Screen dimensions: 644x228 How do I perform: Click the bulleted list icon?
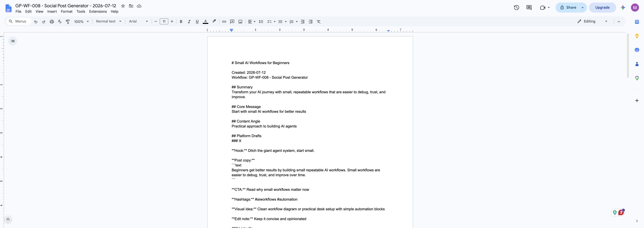280,22
